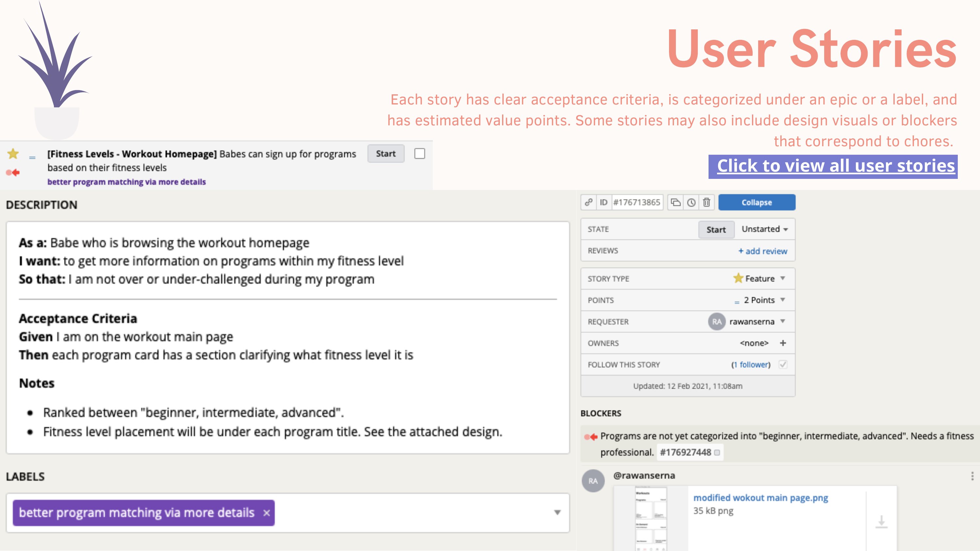The height and width of the screenshot is (551, 980).
Task: Click the RA requester avatar
Action: pyautogui.click(x=716, y=322)
